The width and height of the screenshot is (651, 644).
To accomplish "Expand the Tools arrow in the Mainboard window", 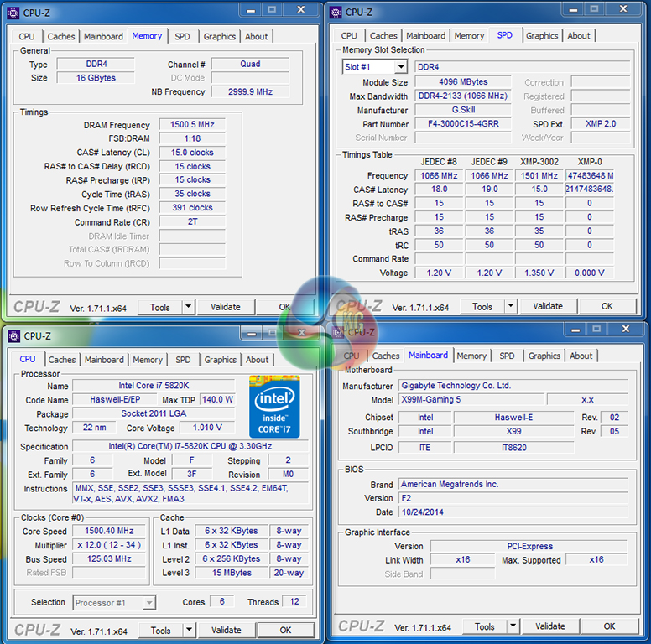I will click(x=512, y=626).
